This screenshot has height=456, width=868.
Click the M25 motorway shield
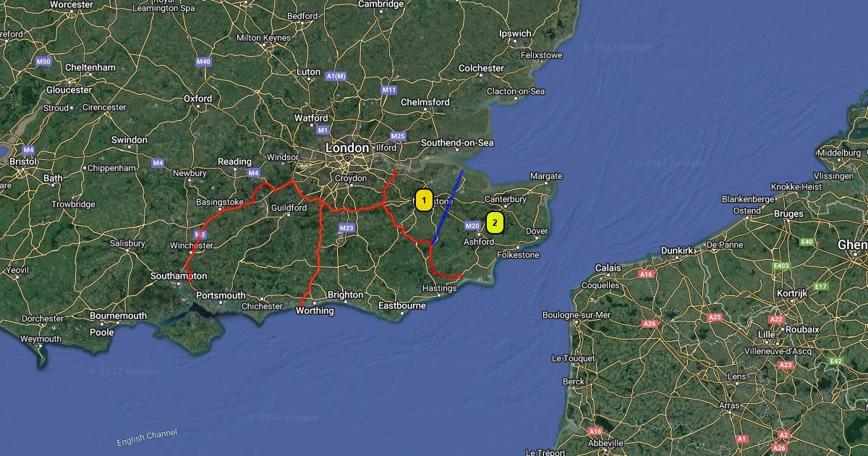[x=398, y=136]
